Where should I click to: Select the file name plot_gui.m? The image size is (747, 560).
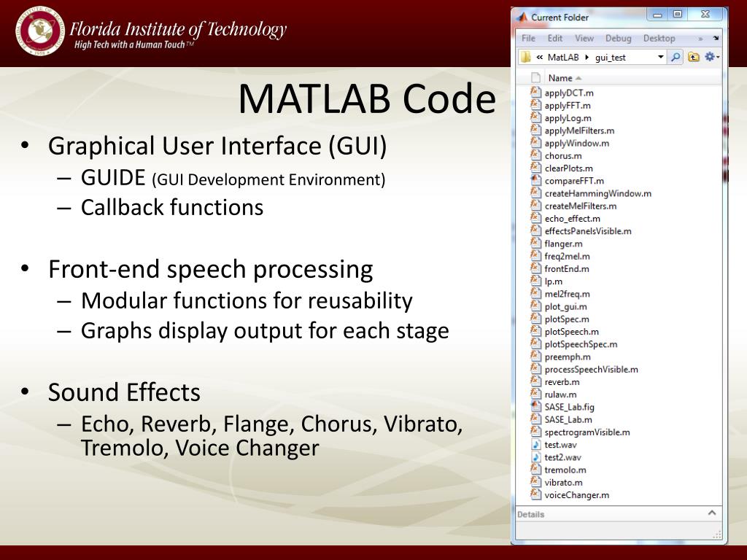(x=566, y=307)
